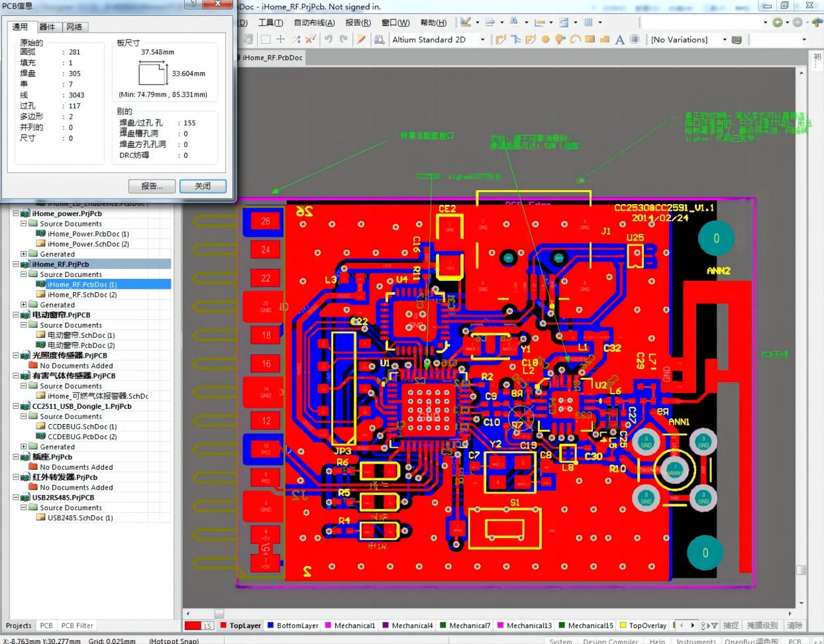Image resolution: width=824 pixels, height=644 pixels.
Task: Switch to the iHome_RF.PcbDoc document tab
Action: point(272,58)
